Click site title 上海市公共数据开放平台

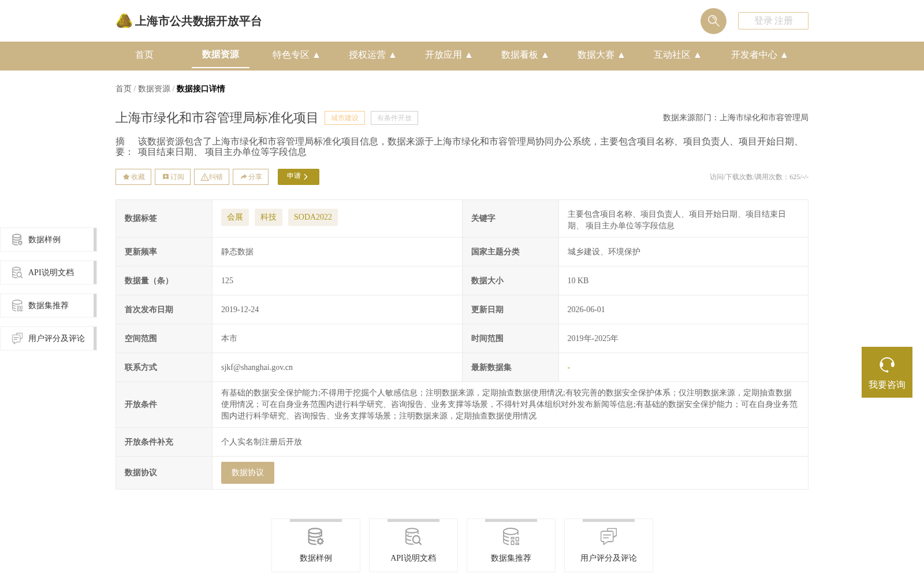click(198, 21)
